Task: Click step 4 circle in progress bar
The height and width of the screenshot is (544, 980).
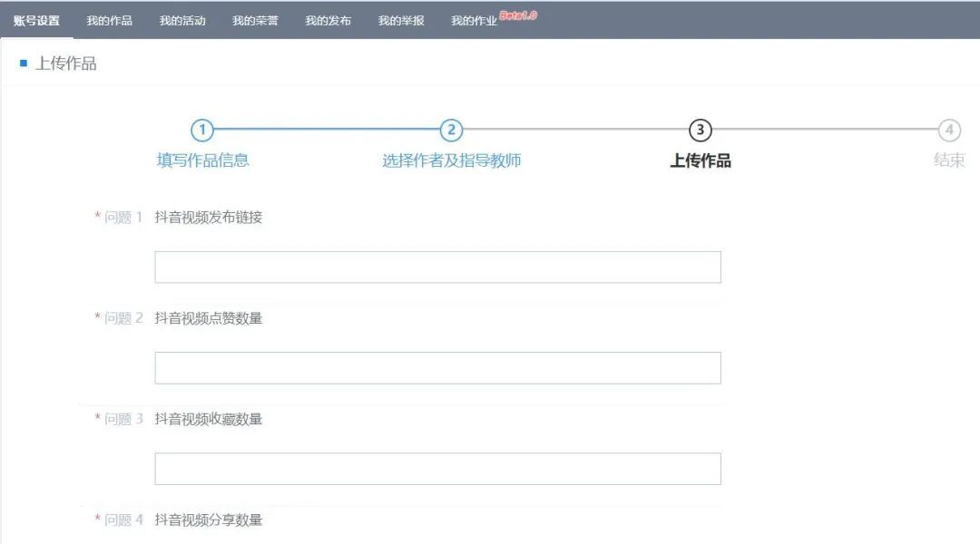Action: (949, 130)
